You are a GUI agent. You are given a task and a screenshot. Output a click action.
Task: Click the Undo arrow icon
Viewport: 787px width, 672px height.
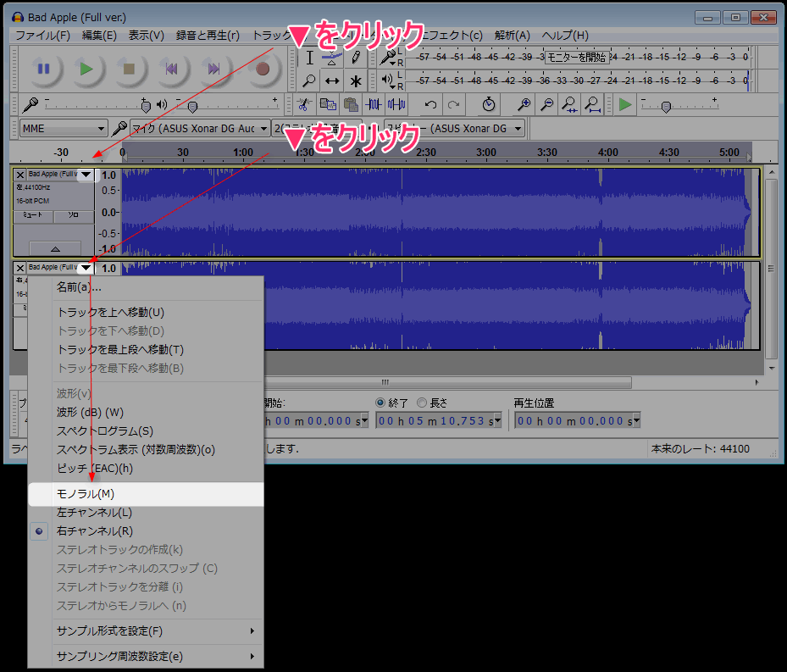click(x=430, y=104)
